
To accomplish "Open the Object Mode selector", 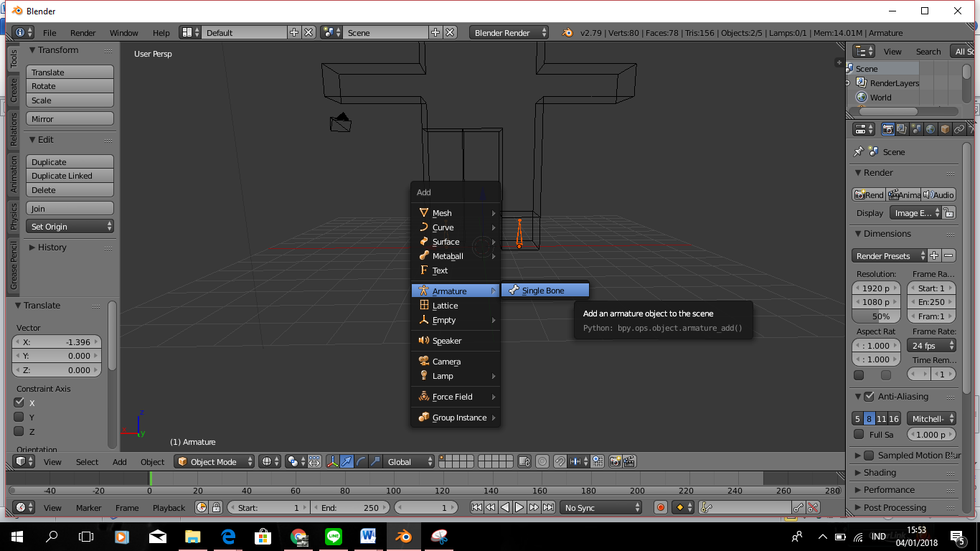I will pyautogui.click(x=215, y=462).
